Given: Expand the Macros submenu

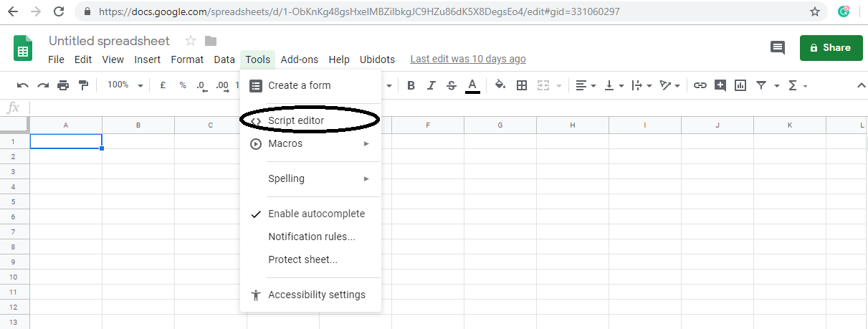Looking at the screenshot, I should pyautogui.click(x=310, y=143).
